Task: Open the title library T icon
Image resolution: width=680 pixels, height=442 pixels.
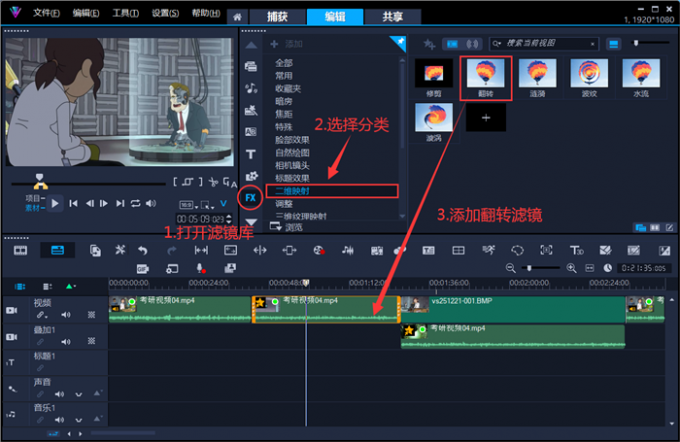Action: tap(251, 154)
